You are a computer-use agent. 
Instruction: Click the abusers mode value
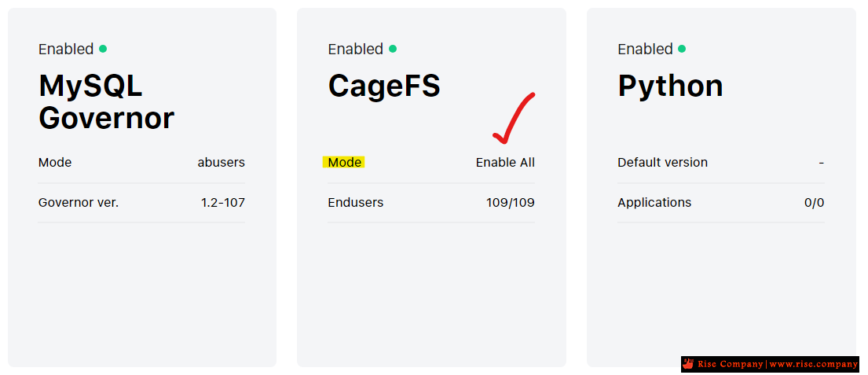pyautogui.click(x=222, y=162)
